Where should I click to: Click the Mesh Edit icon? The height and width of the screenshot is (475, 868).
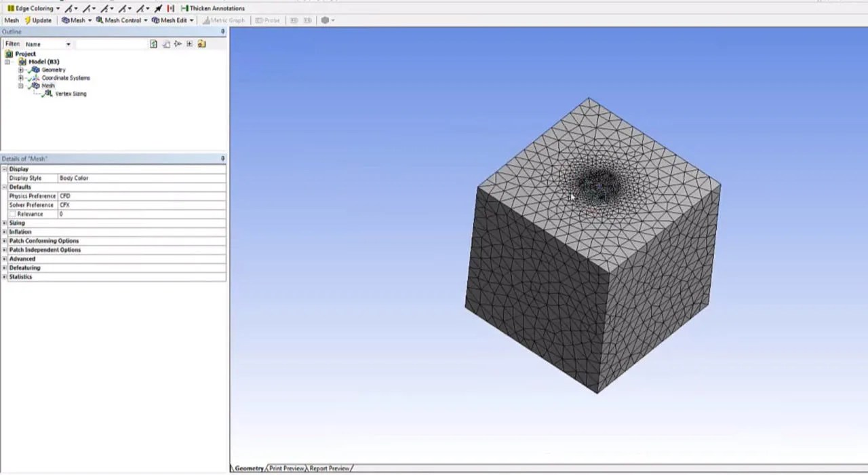[170, 20]
